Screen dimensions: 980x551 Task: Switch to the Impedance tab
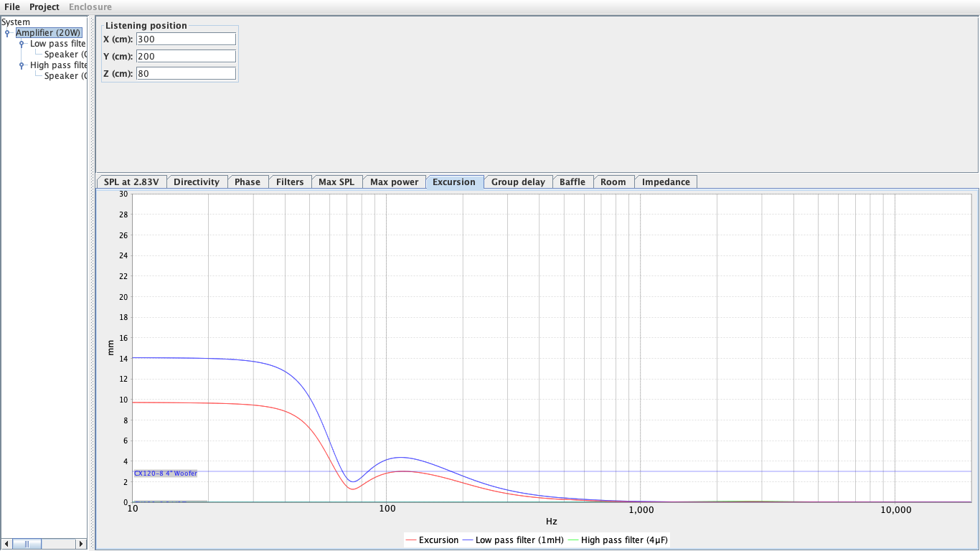coord(666,182)
